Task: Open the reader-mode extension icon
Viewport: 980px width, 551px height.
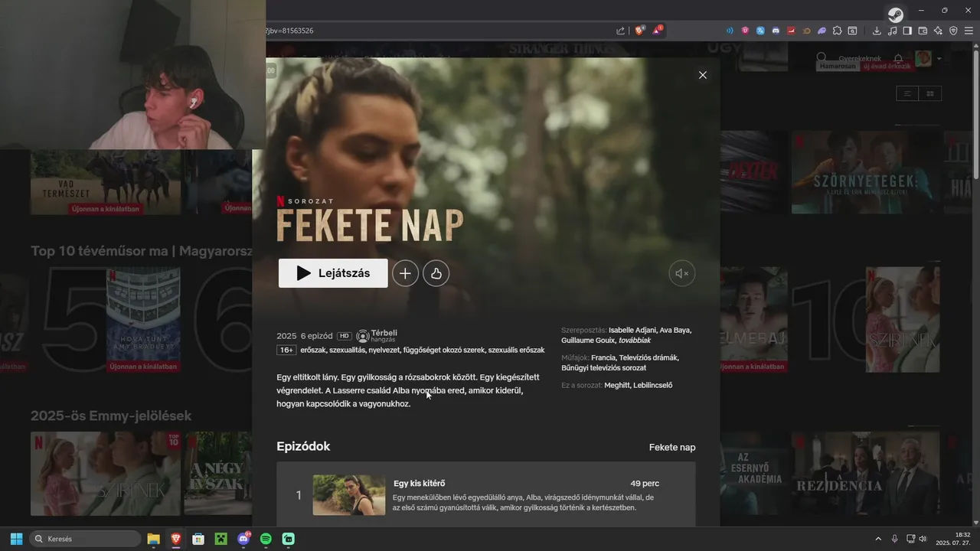Action: point(852,31)
